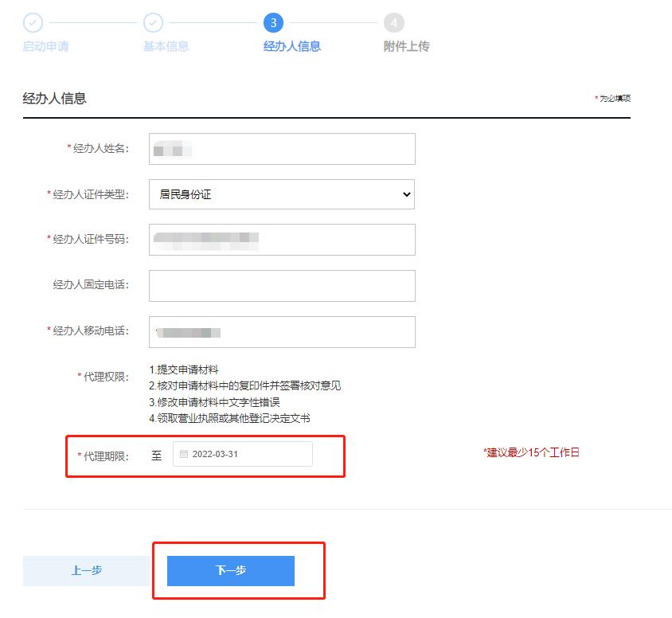Click the dropdown arrow on 居民身份证 selector
The height and width of the screenshot is (618, 672).
[x=407, y=194]
